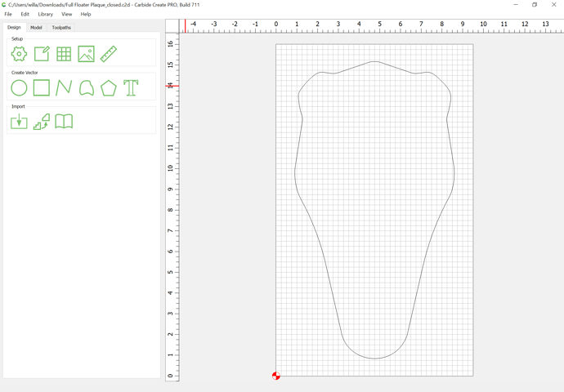Click the 5 mark on horizontal ruler
The image size is (564, 392).
click(379, 24)
